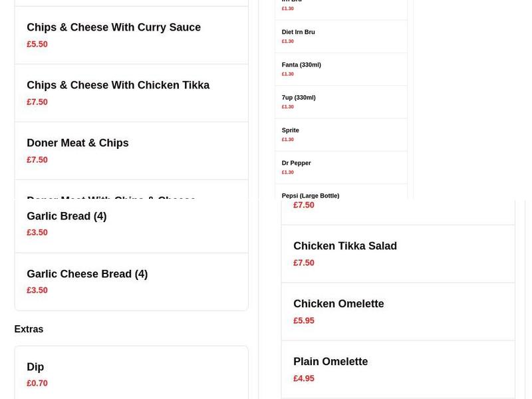Select the Chicken Omelette

pyautogui.click(x=339, y=303)
